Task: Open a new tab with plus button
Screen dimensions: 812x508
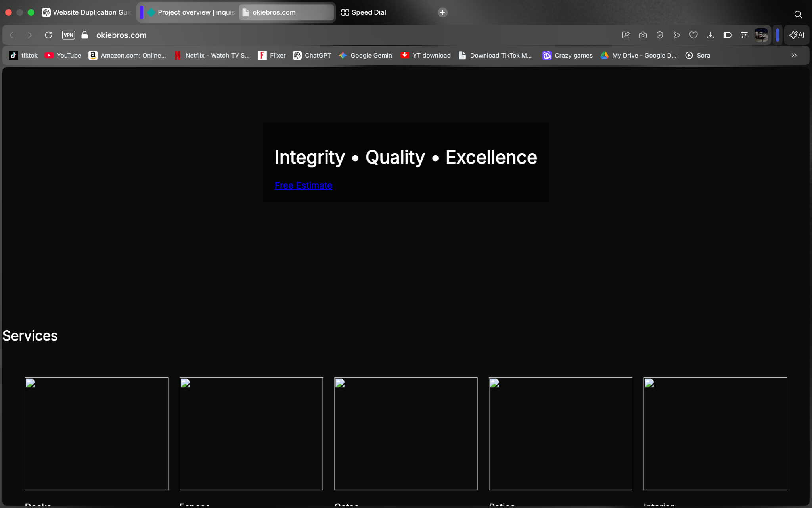Action: click(x=442, y=12)
